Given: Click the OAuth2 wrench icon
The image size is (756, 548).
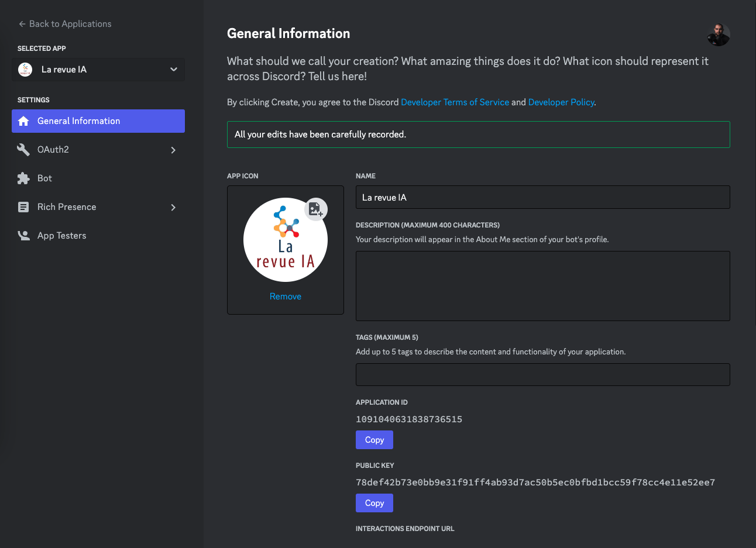Looking at the screenshot, I should coord(24,149).
